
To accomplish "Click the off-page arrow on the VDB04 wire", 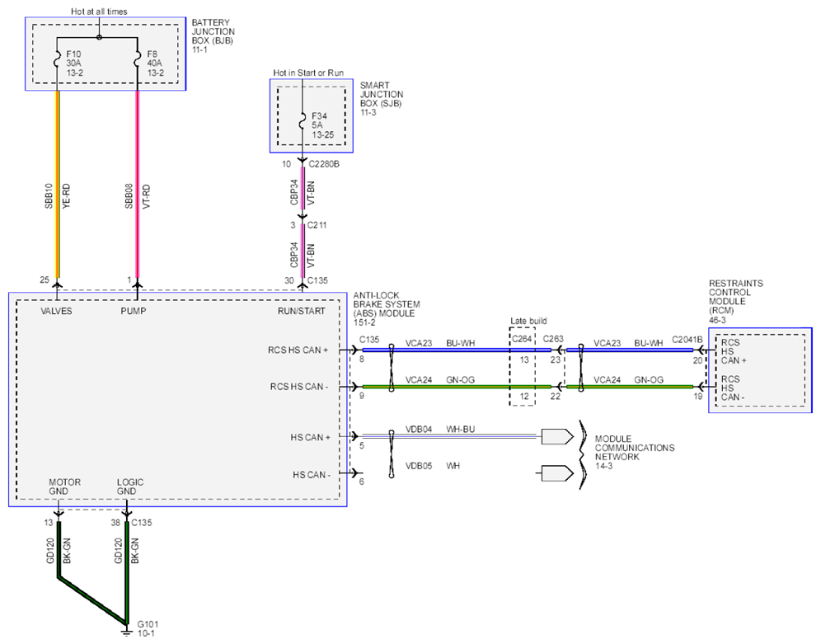I will pyautogui.click(x=557, y=437).
